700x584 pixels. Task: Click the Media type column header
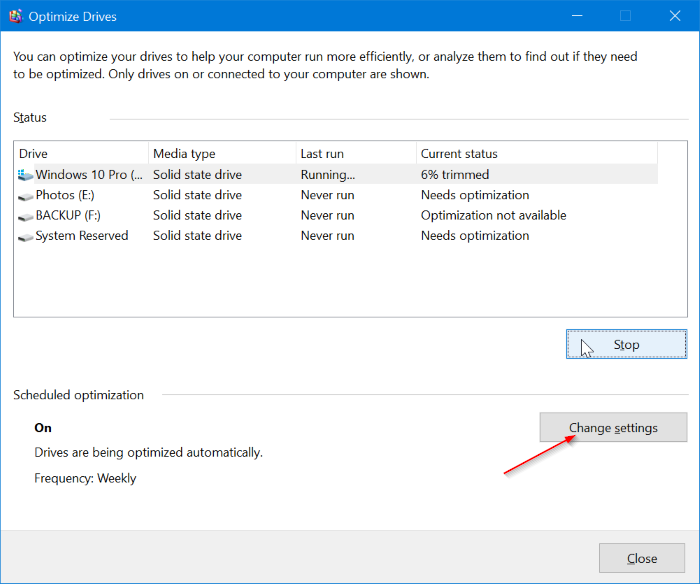pyautogui.click(x=222, y=154)
